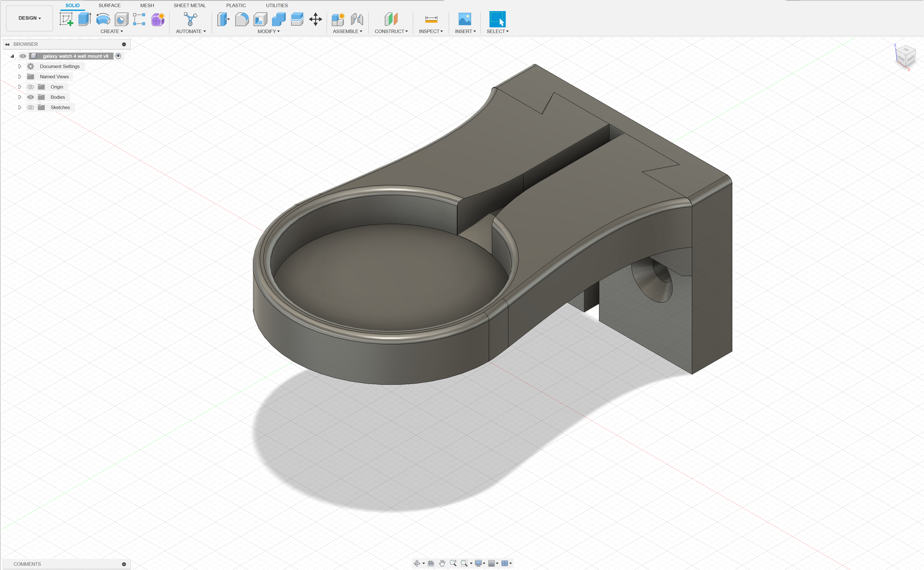The width and height of the screenshot is (924, 570).
Task: Expand the Origin folder
Action: [x=20, y=87]
